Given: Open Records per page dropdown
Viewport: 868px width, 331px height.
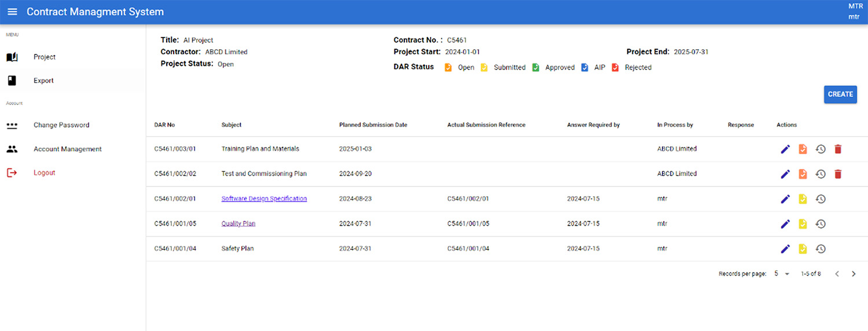Looking at the screenshot, I should [782, 274].
